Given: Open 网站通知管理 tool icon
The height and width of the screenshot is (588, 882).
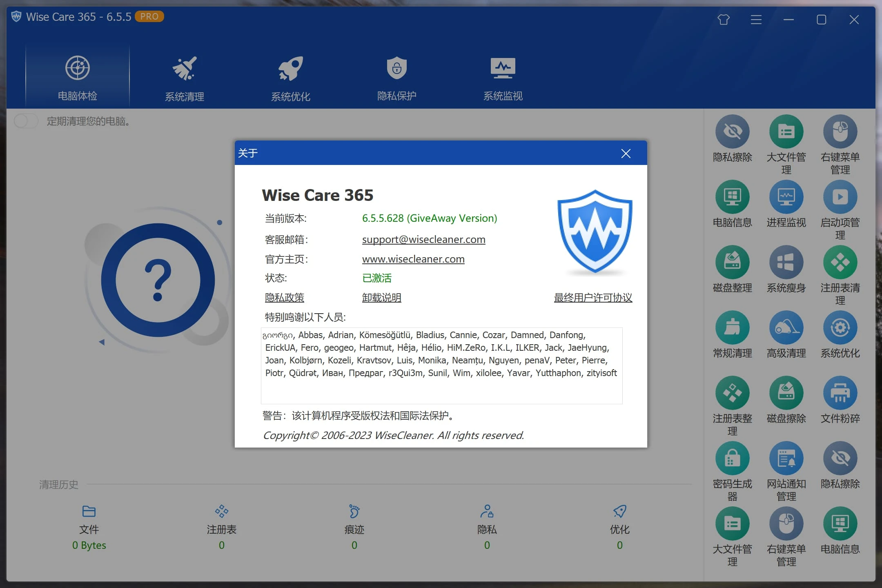Looking at the screenshot, I should pyautogui.click(x=786, y=458).
